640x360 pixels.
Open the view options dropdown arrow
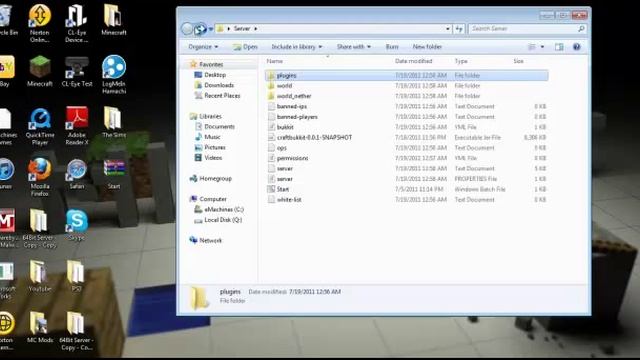pos(542,47)
